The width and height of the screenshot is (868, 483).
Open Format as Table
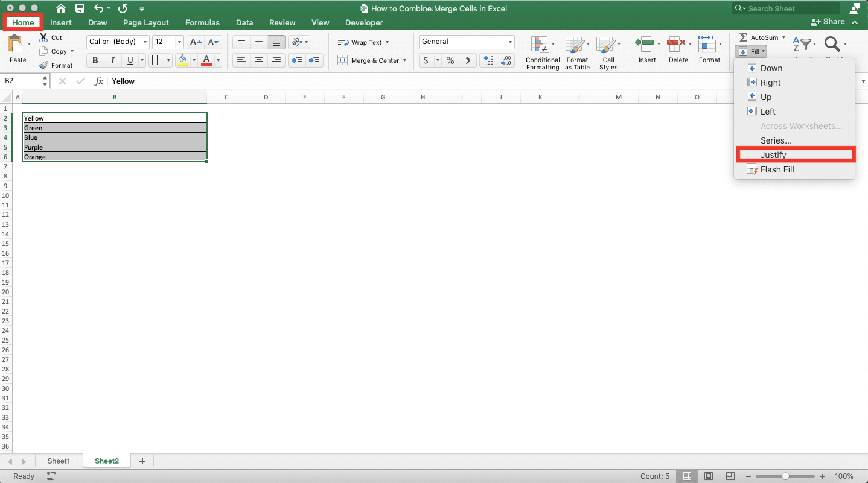click(577, 53)
